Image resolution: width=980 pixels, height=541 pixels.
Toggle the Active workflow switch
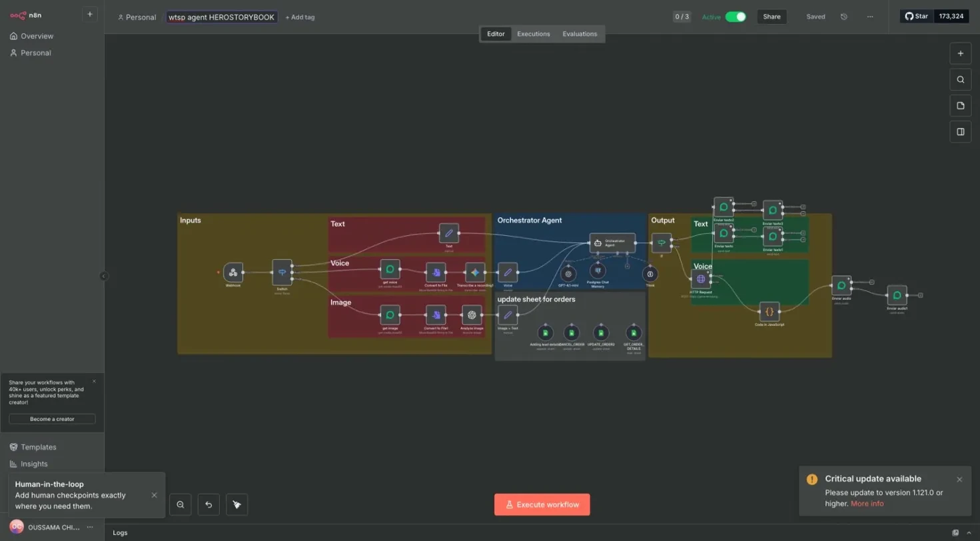point(735,17)
